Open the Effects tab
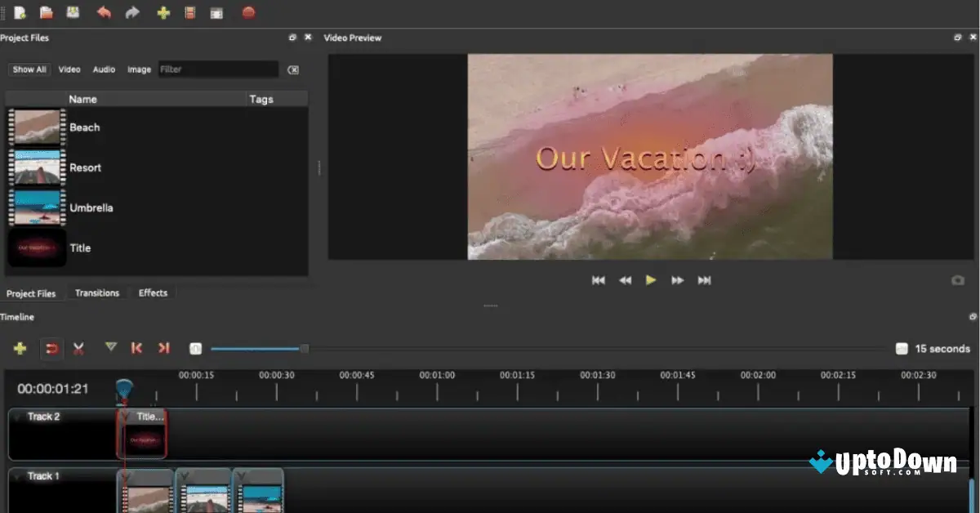 152,292
